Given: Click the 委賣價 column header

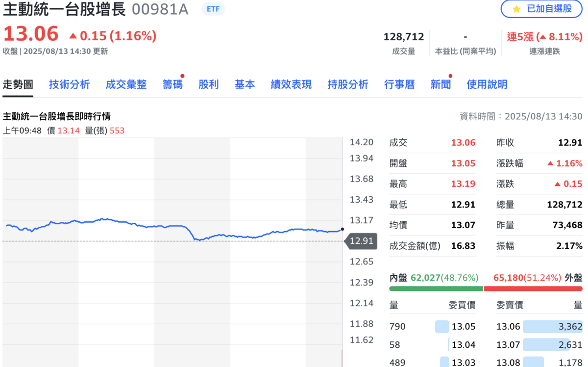Looking at the screenshot, I should 510,305.
